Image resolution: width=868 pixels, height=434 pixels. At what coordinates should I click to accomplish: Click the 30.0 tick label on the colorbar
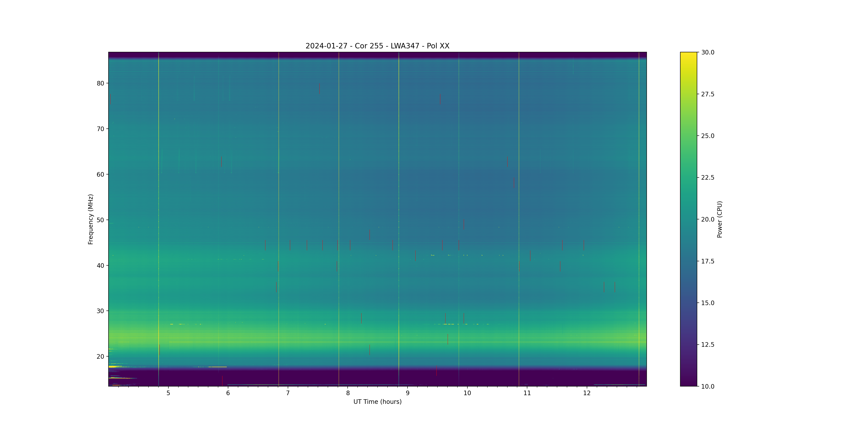pos(708,52)
